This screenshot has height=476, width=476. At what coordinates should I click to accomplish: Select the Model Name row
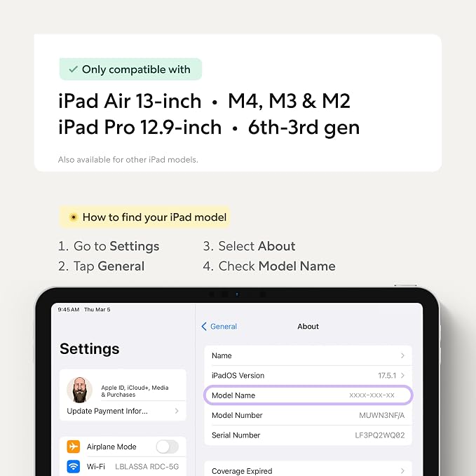coord(308,395)
